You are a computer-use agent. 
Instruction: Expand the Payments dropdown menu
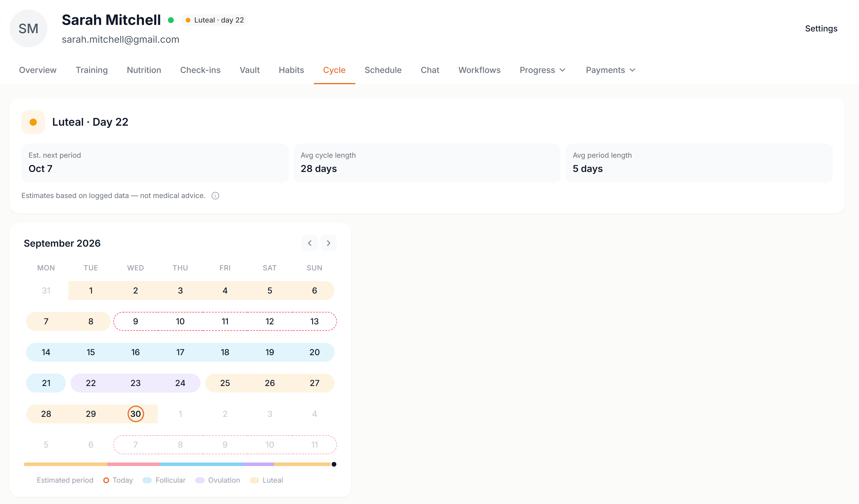click(x=610, y=70)
